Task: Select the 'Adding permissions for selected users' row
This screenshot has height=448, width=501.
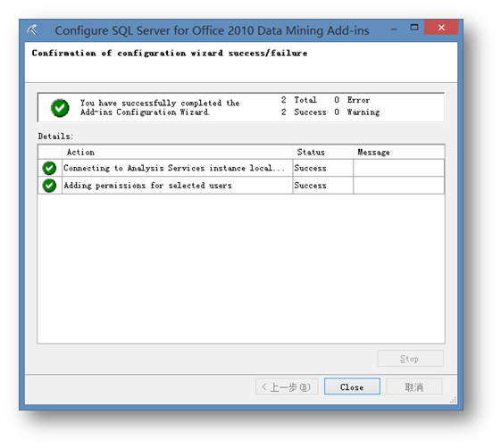Action: point(241,186)
